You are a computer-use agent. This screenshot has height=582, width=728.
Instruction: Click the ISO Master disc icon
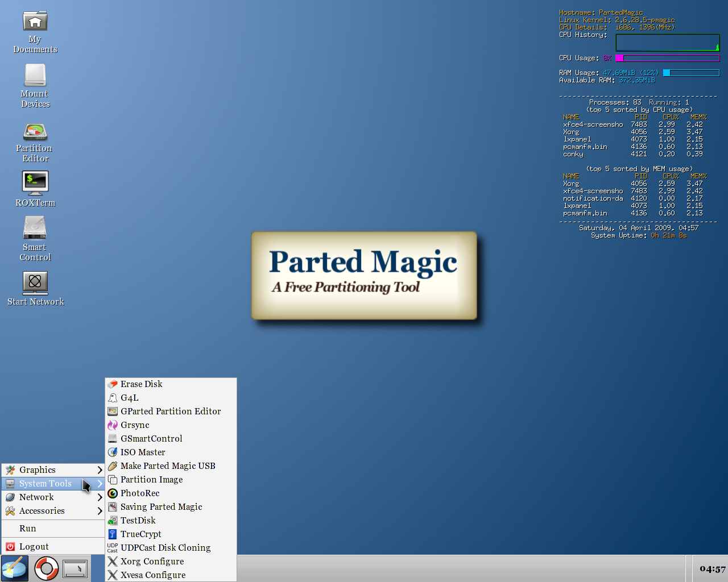pos(113,452)
